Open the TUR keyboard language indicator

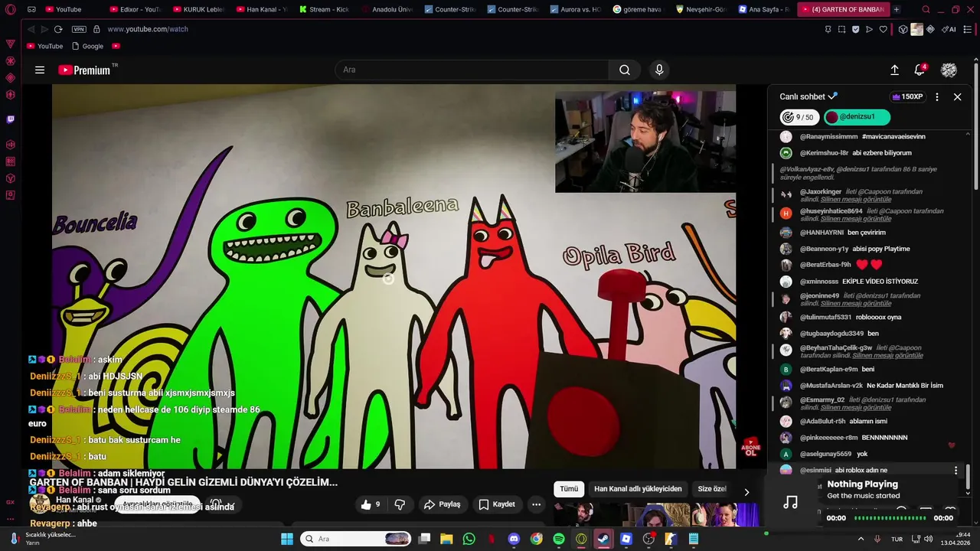click(897, 539)
